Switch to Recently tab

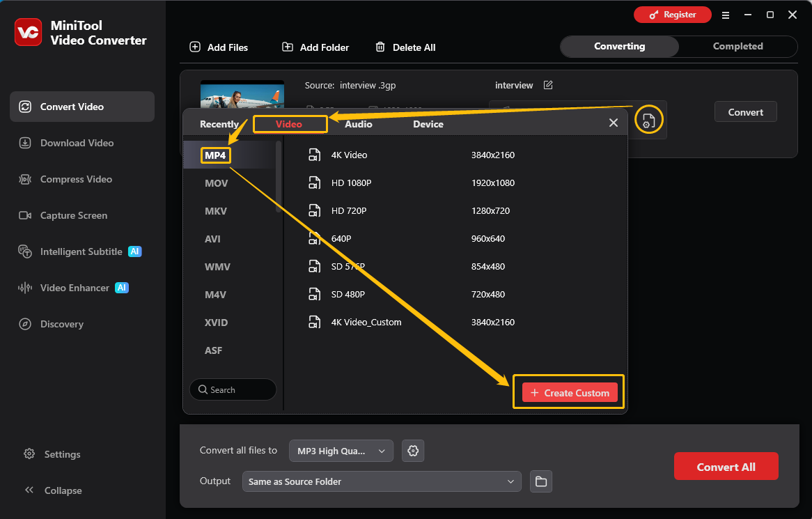pos(219,124)
